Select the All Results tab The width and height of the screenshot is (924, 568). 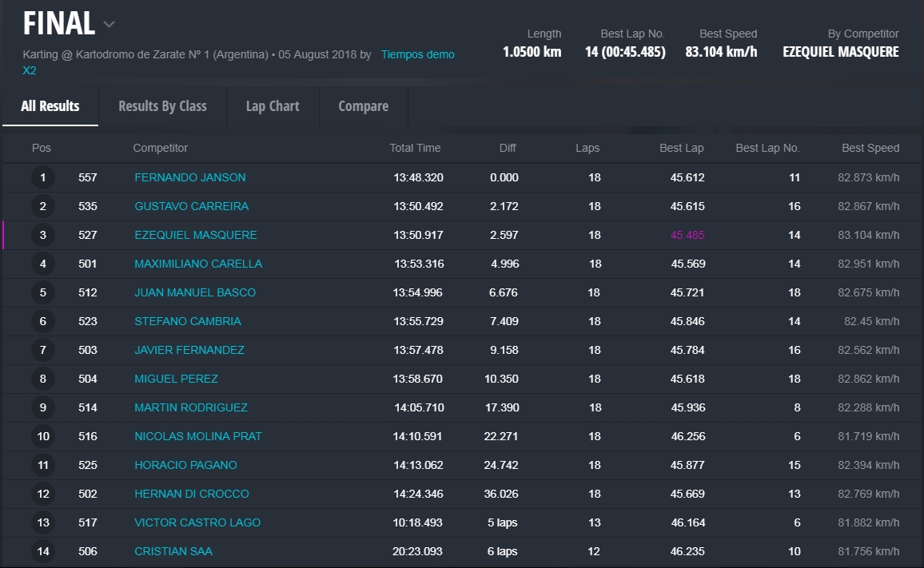50,106
